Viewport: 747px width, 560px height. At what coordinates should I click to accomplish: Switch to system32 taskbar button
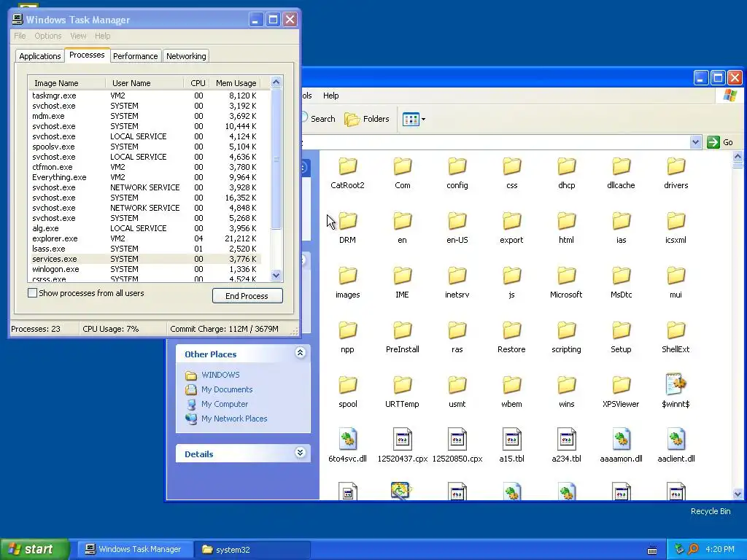252,550
